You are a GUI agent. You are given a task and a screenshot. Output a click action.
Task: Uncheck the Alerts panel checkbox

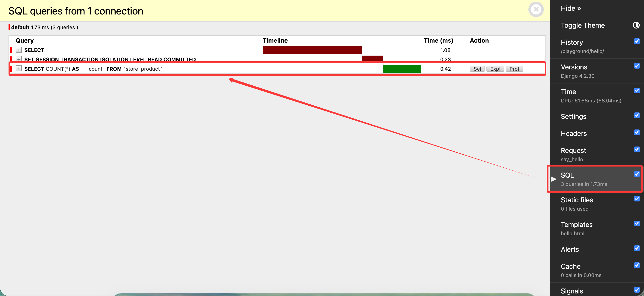tap(637, 248)
